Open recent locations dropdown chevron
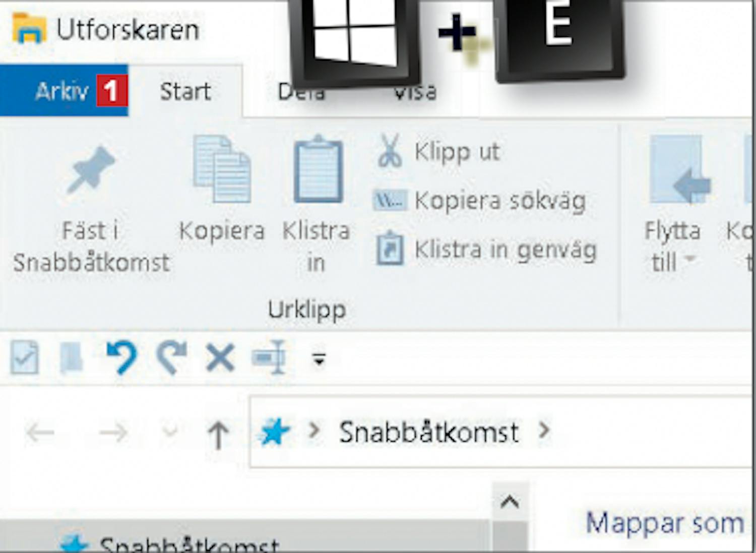Viewport: 756px width, 553px height. 171,431
